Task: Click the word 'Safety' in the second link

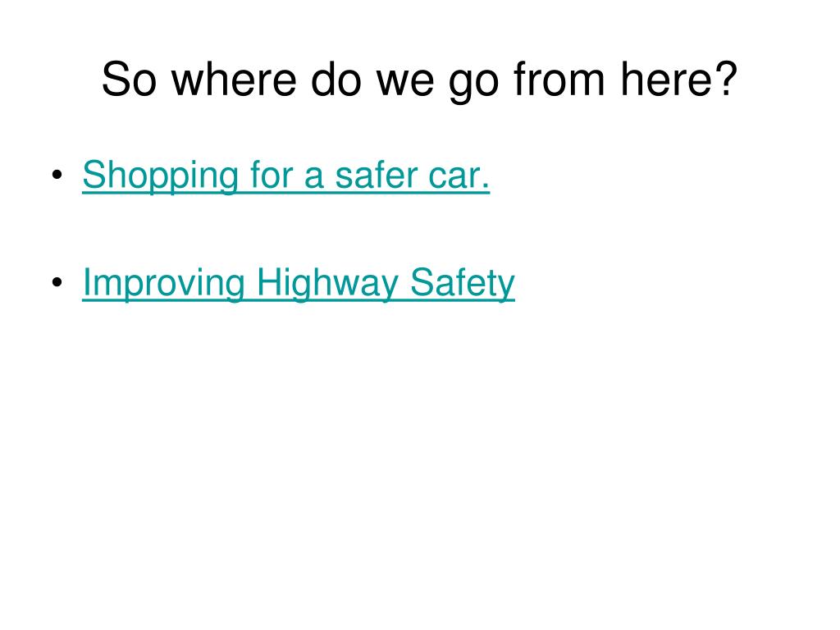Action: tap(463, 283)
